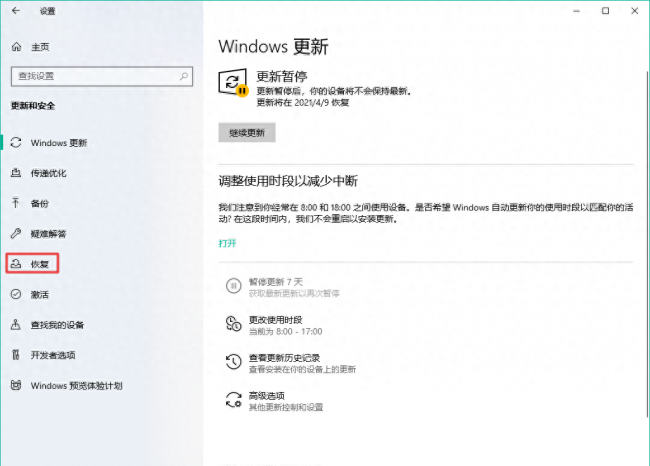The width and height of the screenshot is (650, 466).
Task: Open 更改使用时段 option
Action: click(274, 325)
